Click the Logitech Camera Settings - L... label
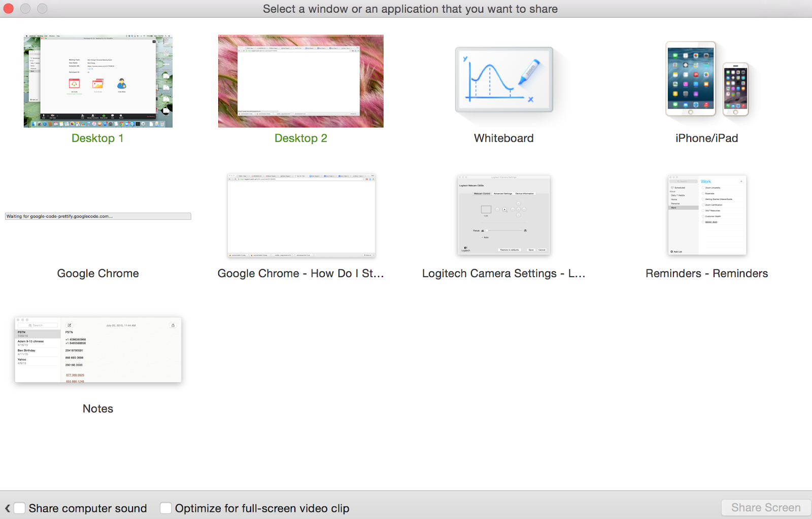 [504, 273]
